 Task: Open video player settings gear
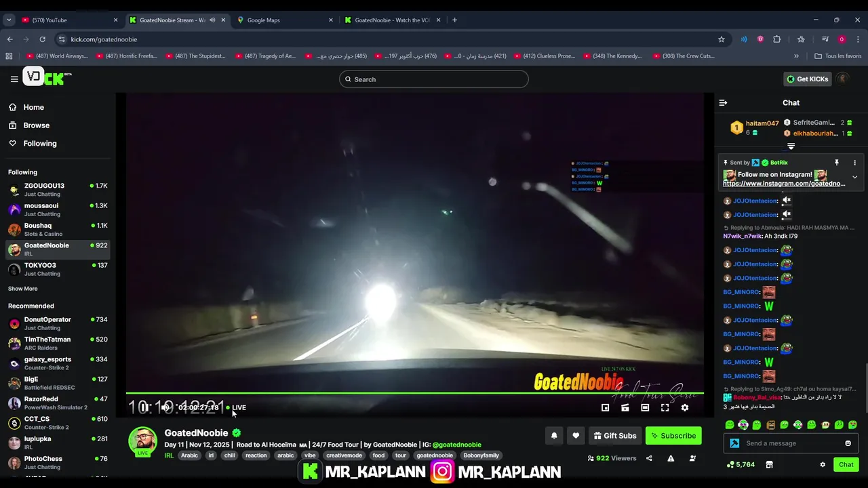click(685, 407)
